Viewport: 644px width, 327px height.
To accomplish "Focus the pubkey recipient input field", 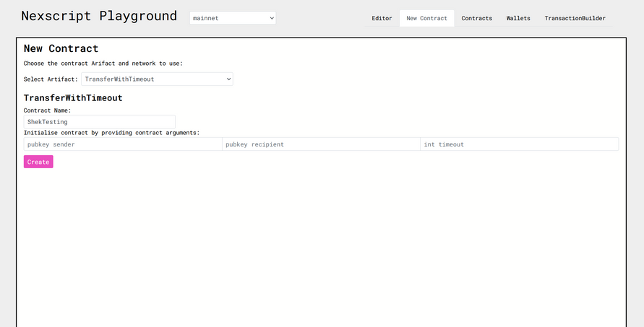I will point(320,144).
